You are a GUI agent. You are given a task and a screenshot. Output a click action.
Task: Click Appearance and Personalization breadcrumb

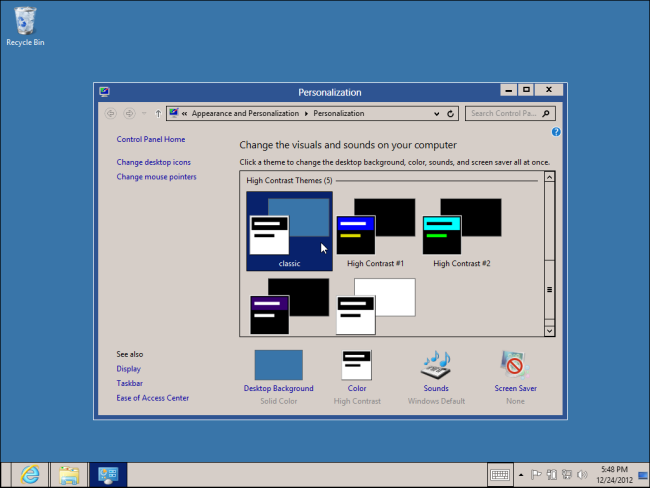pyautogui.click(x=245, y=114)
